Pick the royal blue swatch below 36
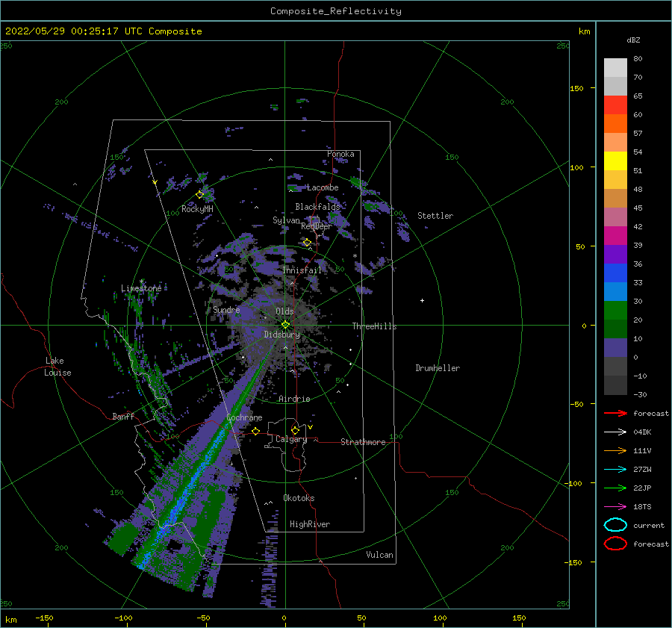This screenshot has width=672, height=628. pos(615,273)
